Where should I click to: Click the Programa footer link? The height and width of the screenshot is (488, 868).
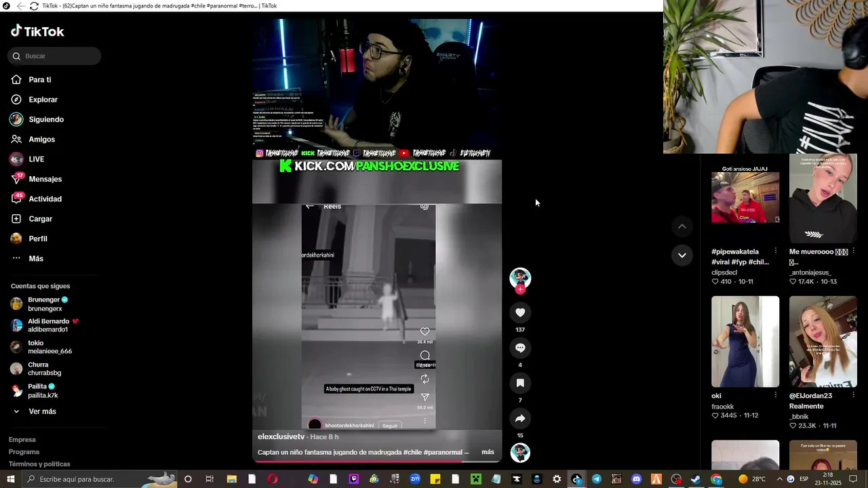24,452
